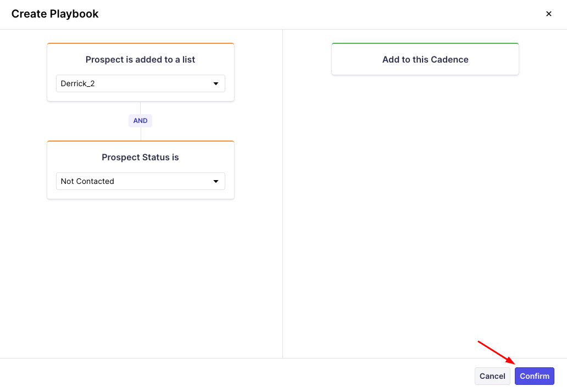Click the green top border of Cadence card

coord(425,43)
